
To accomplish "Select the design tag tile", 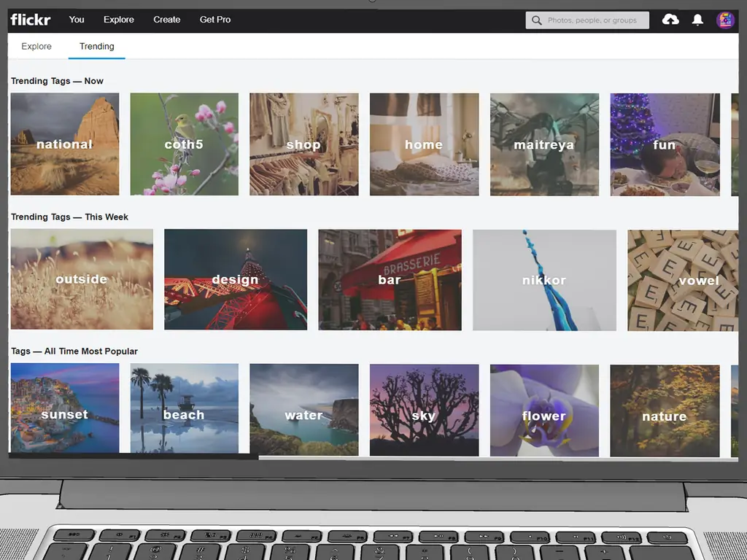I will [236, 279].
